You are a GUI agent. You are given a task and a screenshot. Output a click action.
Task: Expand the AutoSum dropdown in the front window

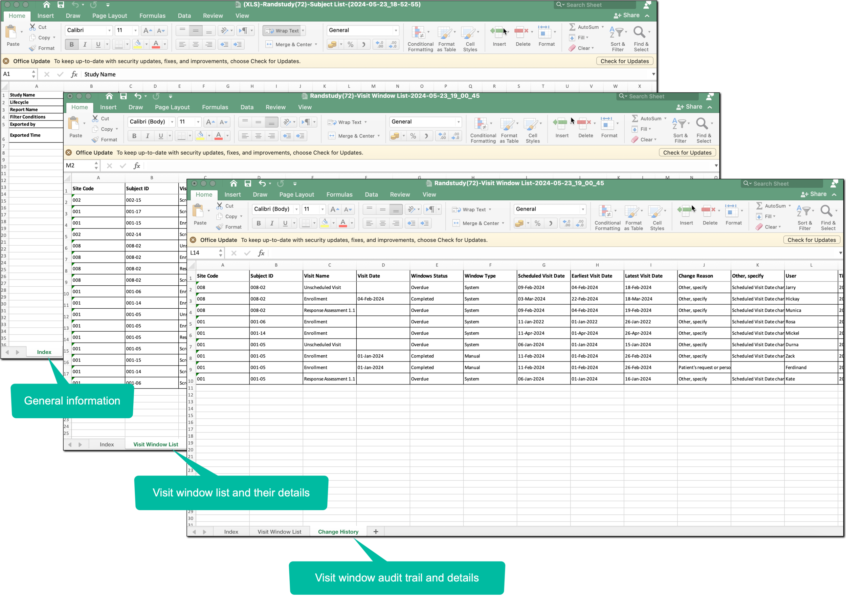coord(789,206)
